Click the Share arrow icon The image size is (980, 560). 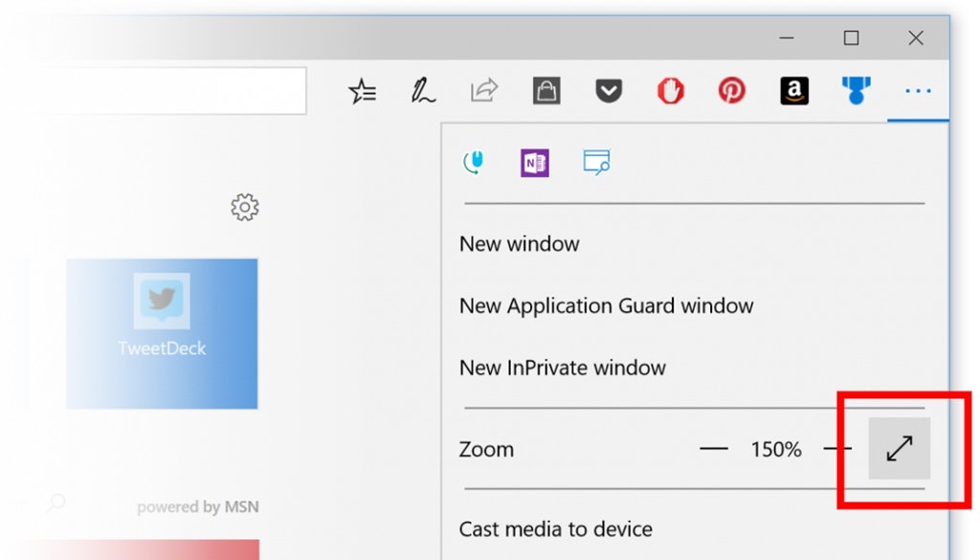coord(484,91)
